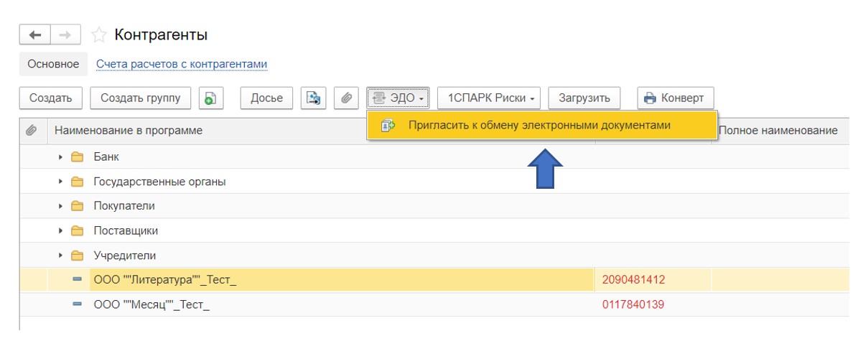The height and width of the screenshot is (341, 868).
Task: Open the ЭДО dropdown menu
Action: click(398, 98)
